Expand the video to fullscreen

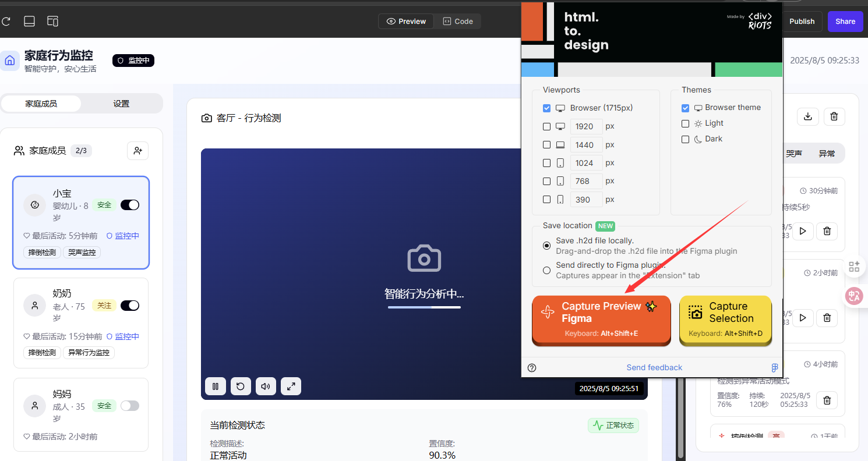[291, 386]
